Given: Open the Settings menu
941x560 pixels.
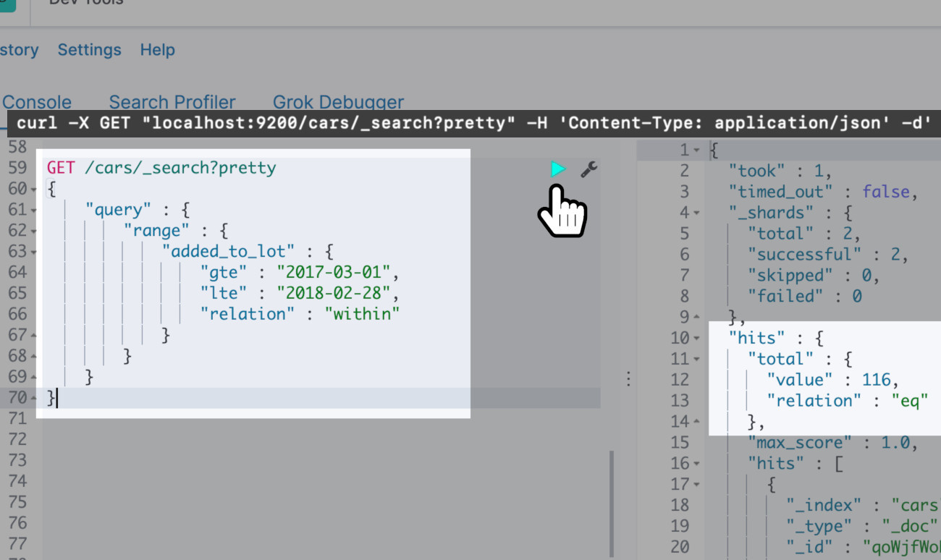Looking at the screenshot, I should click(89, 50).
